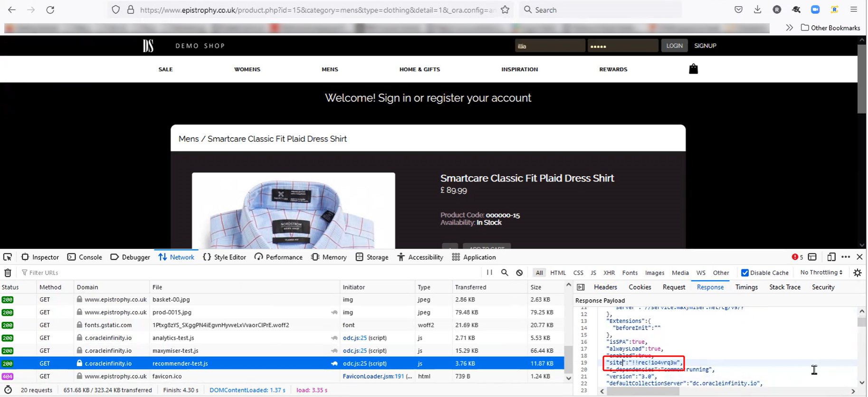This screenshot has width=868, height=397.
Task: Show the Headers tab
Action: (x=605, y=287)
